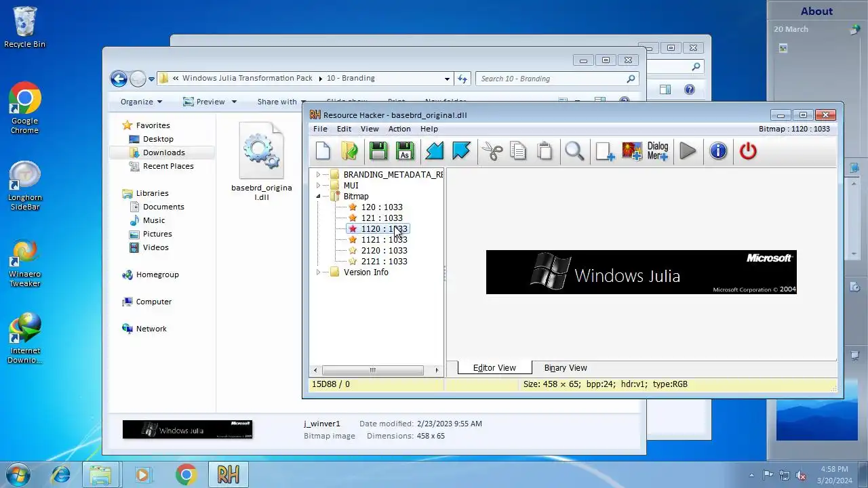Open Internet Download Manager desktop shortcut
Viewport: 868px width, 488px height.
(25, 339)
